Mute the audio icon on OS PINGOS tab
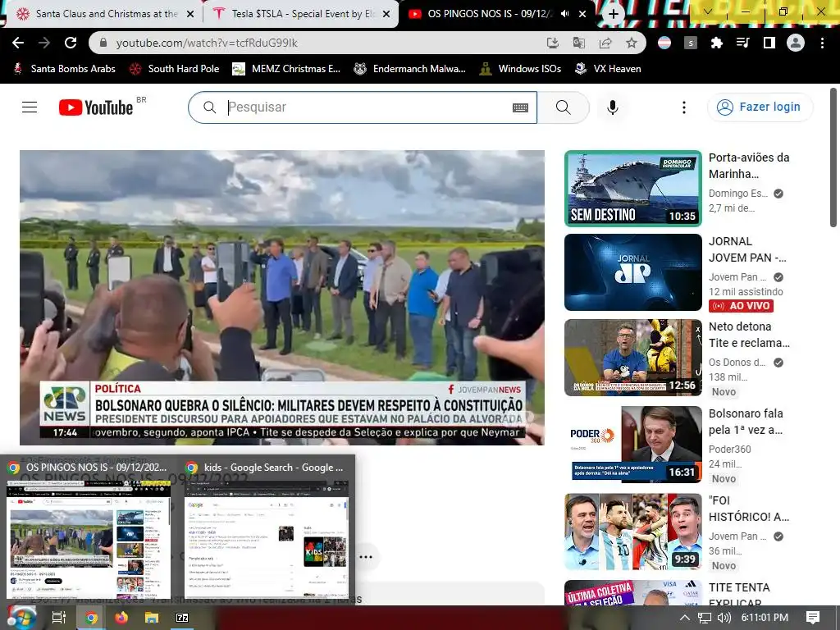840x630 pixels. click(564, 14)
